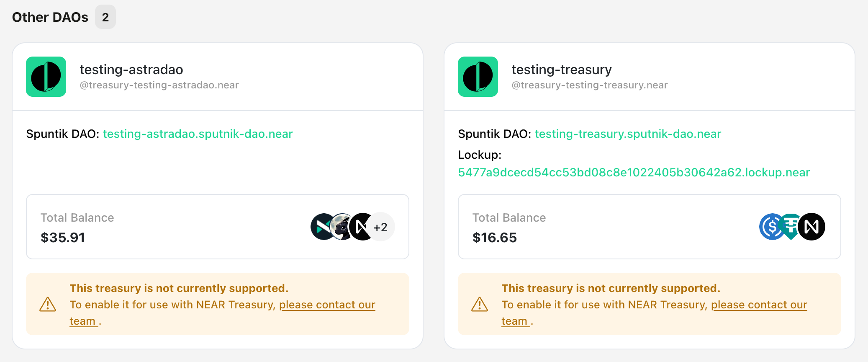Viewport: 868px width, 362px height.
Task: Click the Tether USDT token icon
Action: pos(790,227)
